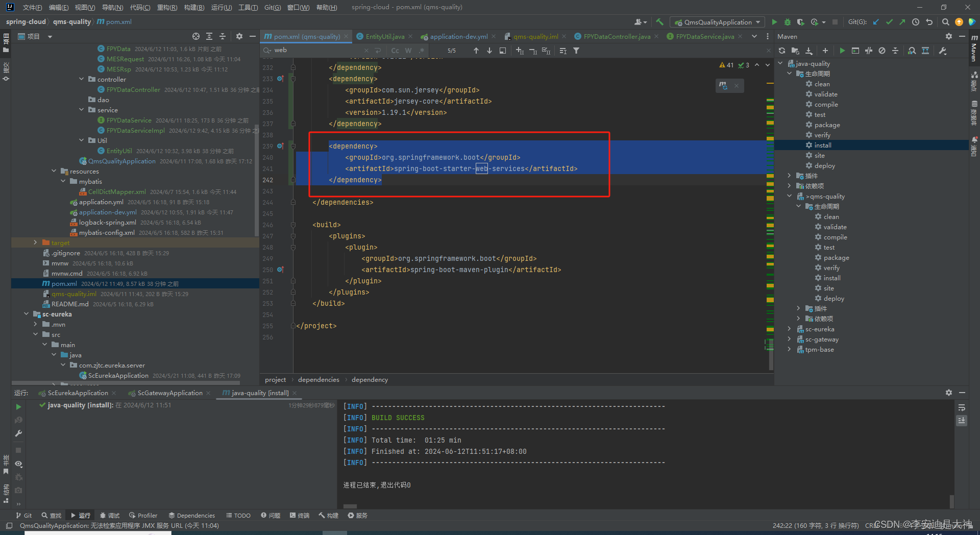The height and width of the screenshot is (535, 980).
Task: Rerun java-quality install in Run panel
Action: pyautogui.click(x=18, y=407)
